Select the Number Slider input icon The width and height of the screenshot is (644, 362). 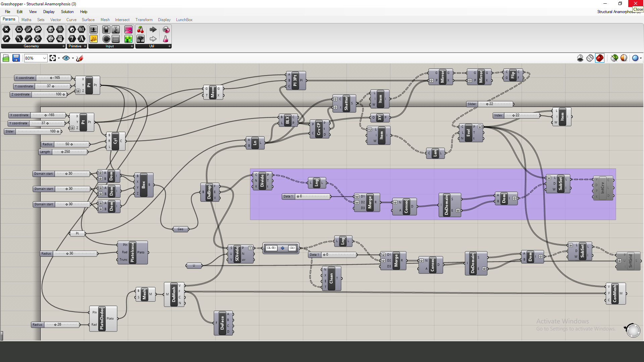coord(94,29)
